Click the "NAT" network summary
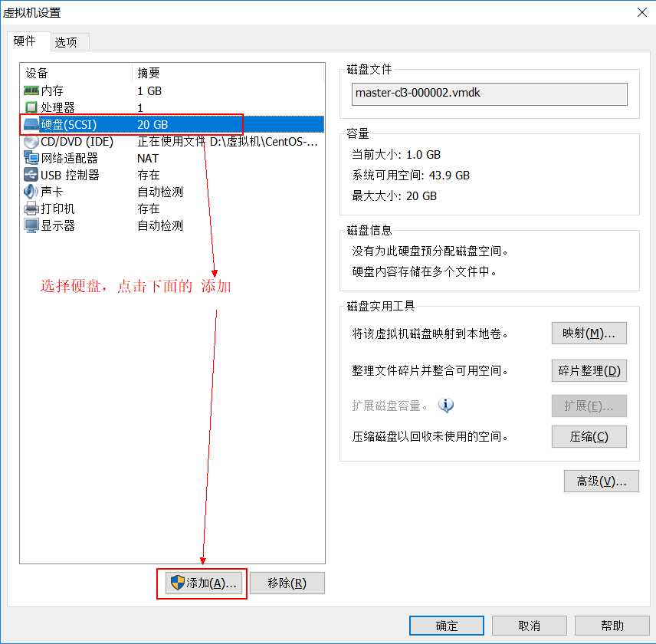Image resolution: width=656 pixels, height=644 pixels. pos(148,158)
